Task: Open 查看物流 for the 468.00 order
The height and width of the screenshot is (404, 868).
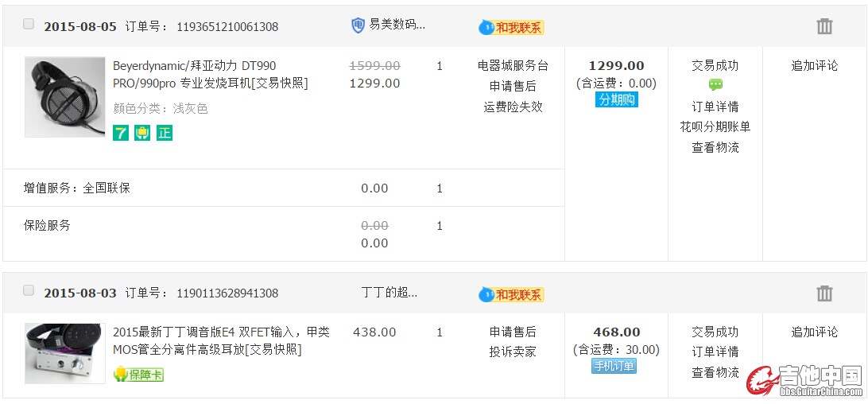Action: pos(715,372)
